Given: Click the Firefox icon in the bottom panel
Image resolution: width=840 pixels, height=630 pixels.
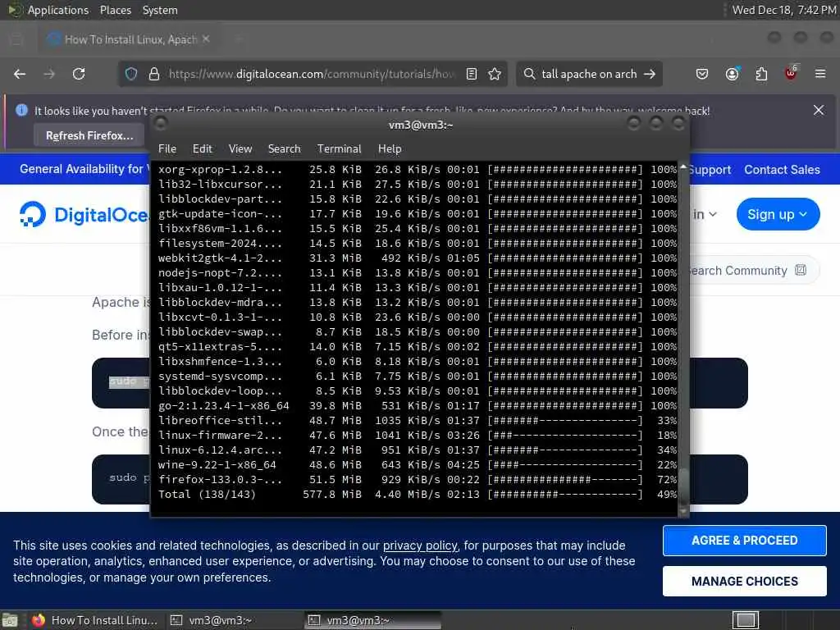Looking at the screenshot, I should [39, 620].
